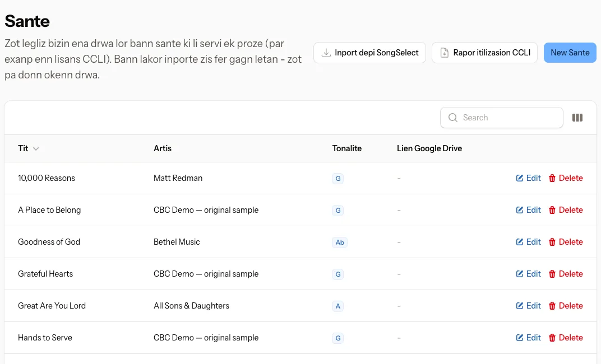The width and height of the screenshot is (601, 364).
Task: Click the document icon on Rapor itilizasion CCLI
Action: pyautogui.click(x=444, y=53)
